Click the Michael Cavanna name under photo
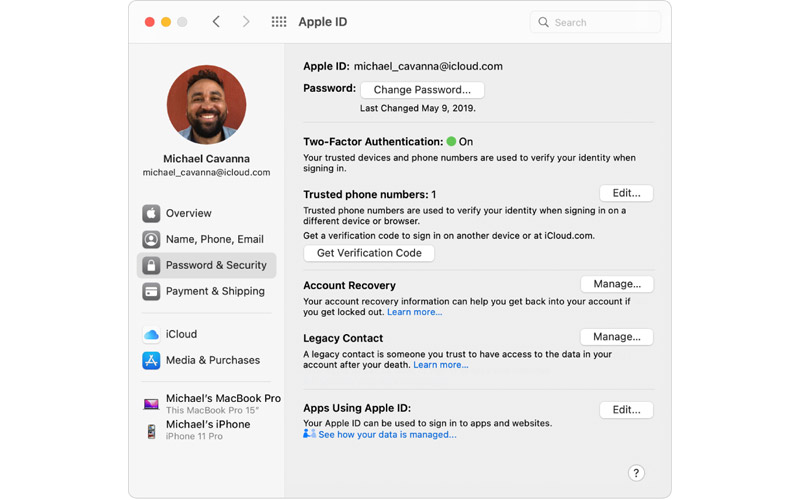Viewport: 800px width, 500px height. (x=207, y=159)
